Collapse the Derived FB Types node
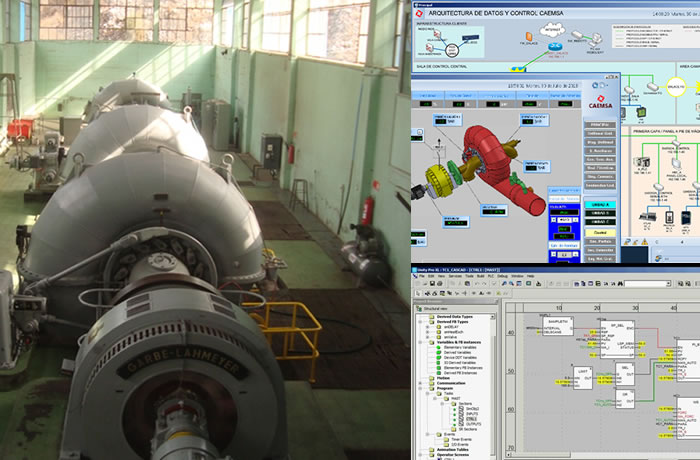The width and height of the screenshot is (700, 460). pos(420,322)
